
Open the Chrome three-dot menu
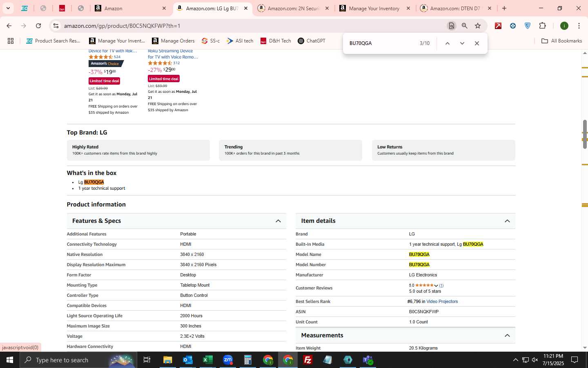click(579, 26)
